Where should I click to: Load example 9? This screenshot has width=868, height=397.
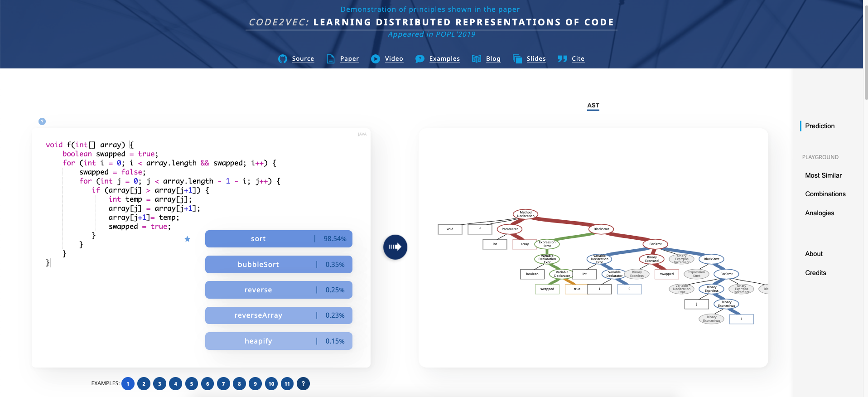pyautogui.click(x=256, y=384)
